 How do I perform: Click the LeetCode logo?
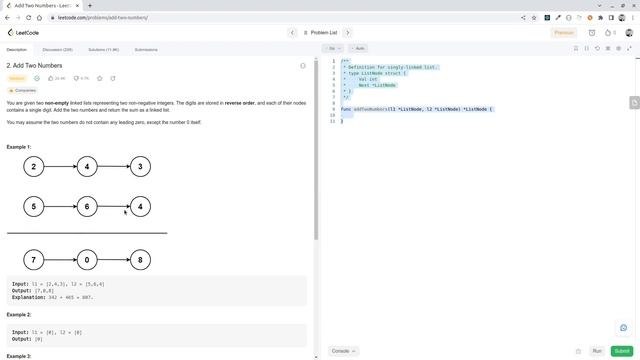[x=23, y=33]
